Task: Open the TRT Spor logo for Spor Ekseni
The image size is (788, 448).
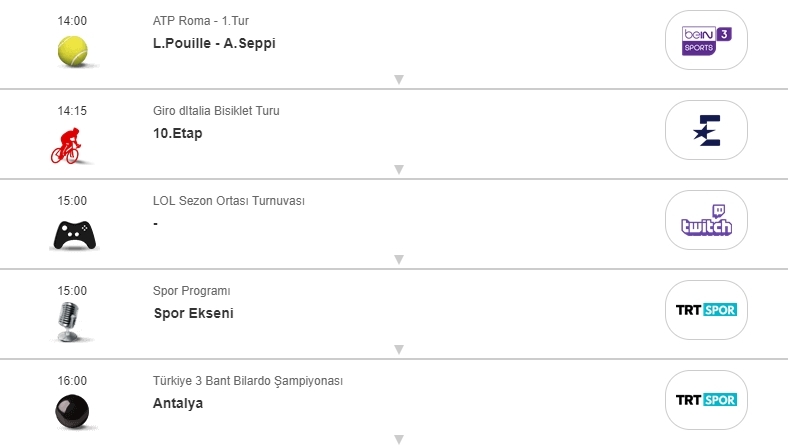Action: coord(706,310)
